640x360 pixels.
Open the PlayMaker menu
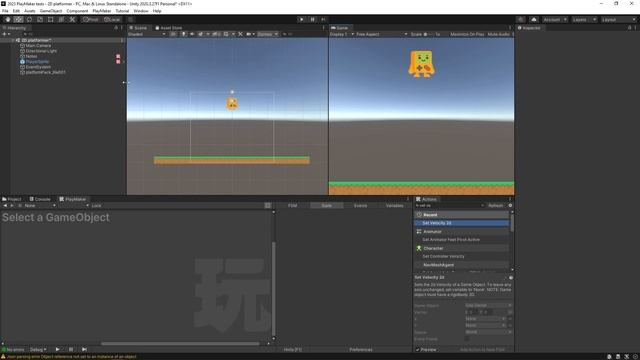[x=102, y=11]
